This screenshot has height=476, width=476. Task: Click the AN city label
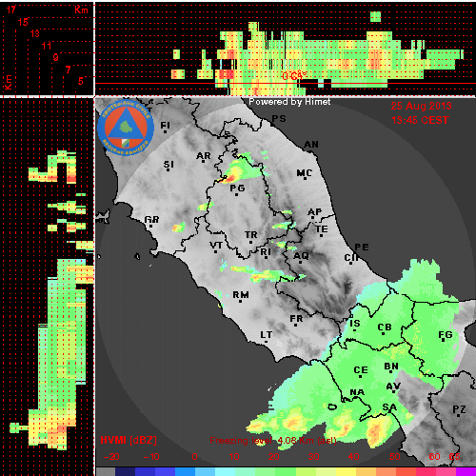point(311,145)
